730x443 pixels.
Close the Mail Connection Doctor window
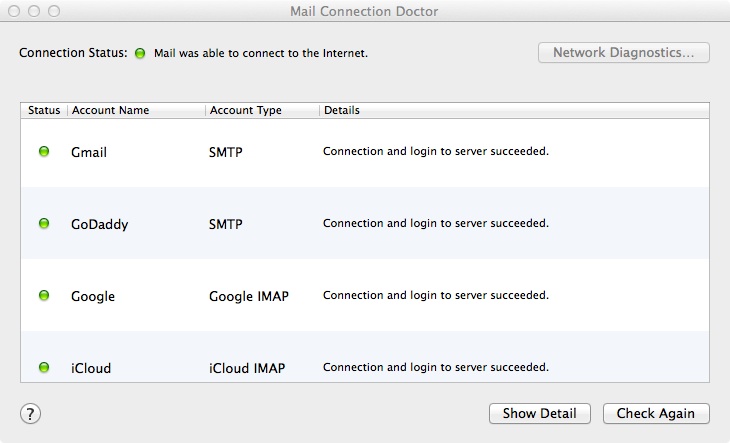[16, 12]
